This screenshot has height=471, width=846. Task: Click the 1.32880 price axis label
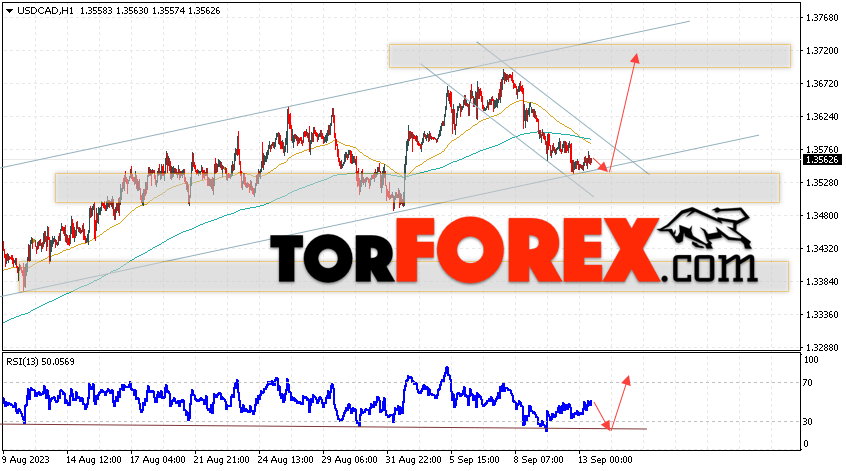pyautogui.click(x=822, y=347)
